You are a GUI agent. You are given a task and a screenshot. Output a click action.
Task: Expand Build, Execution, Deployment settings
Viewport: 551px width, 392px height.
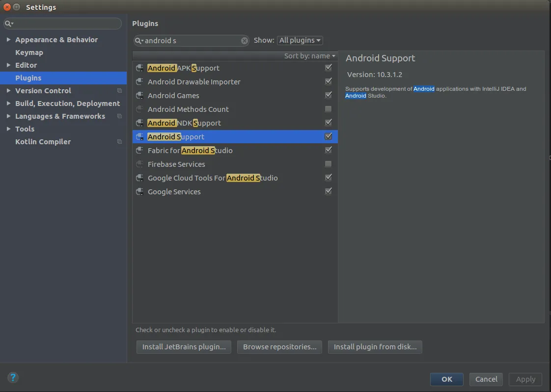click(x=9, y=104)
